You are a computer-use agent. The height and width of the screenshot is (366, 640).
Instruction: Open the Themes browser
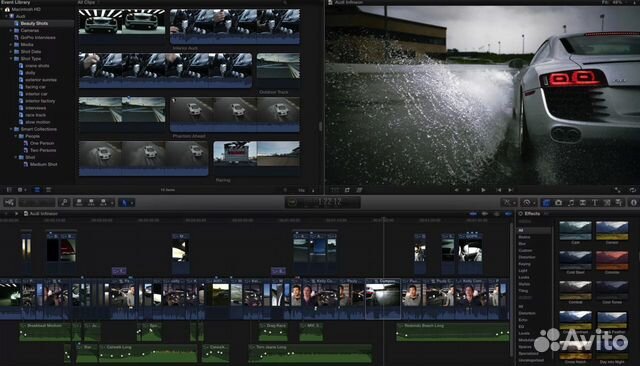619,202
